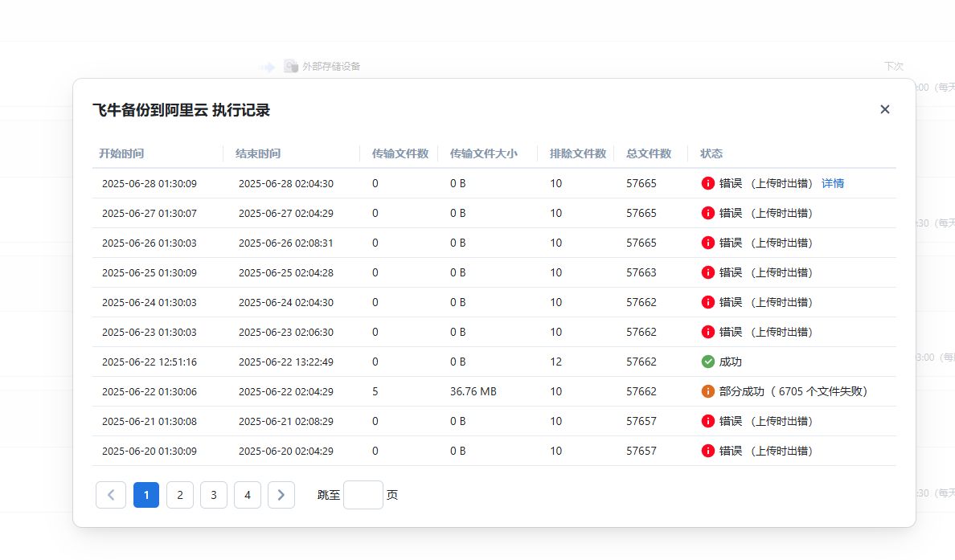955x560 pixels.
Task: Select end time 2025-06-20 02:04:29
Action: click(285, 451)
